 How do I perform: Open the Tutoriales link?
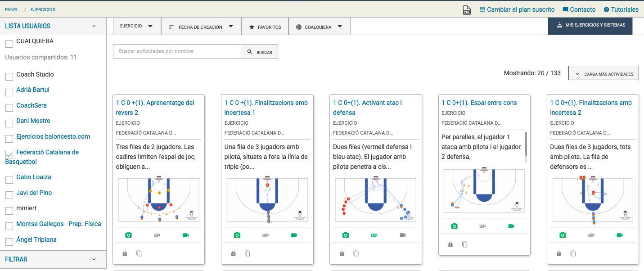pyautogui.click(x=621, y=9)
